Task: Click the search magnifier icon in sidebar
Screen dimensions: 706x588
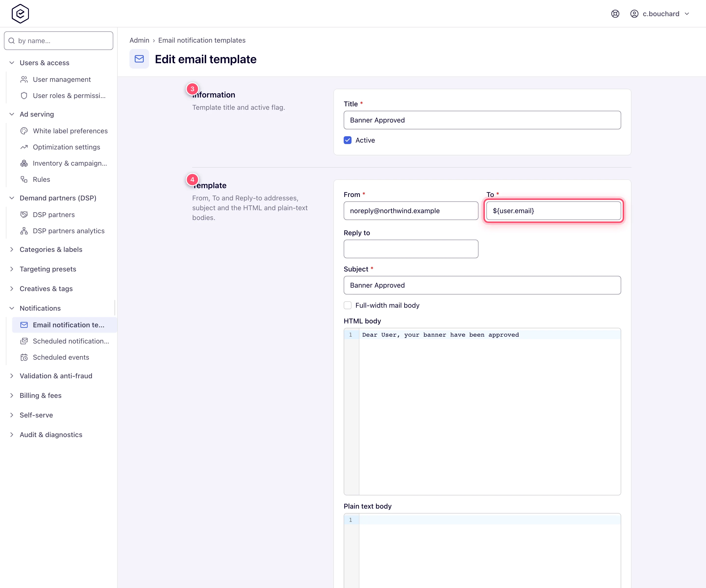Action: click(x=12, y=41)
